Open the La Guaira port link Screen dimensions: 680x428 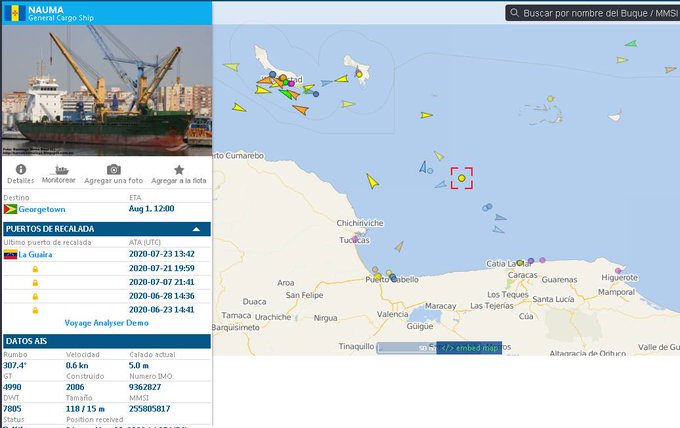(x=36, y=255)
